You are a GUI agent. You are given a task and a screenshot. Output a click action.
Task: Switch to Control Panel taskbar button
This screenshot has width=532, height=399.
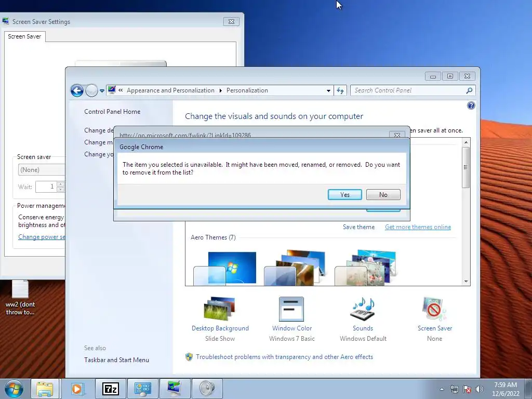(x=142, y=389)
